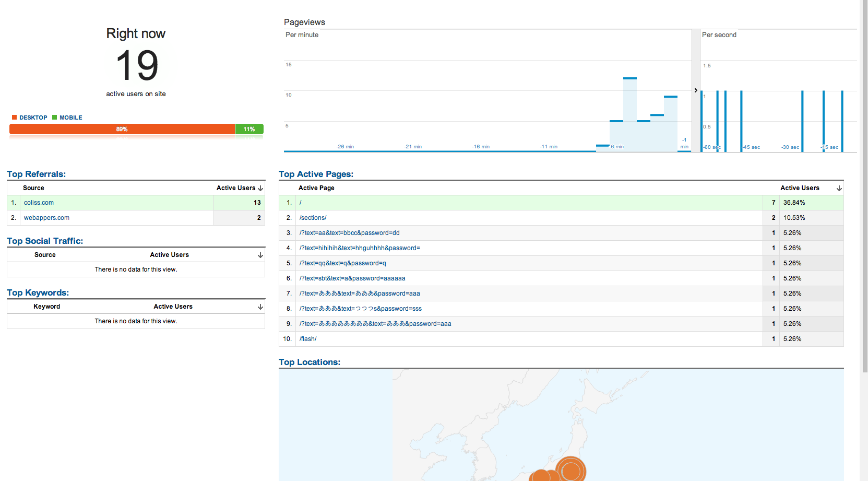Open page ?text=qq&text=q&password=q
The width and height of the screenshot is (868, 481).
(342, 263)
